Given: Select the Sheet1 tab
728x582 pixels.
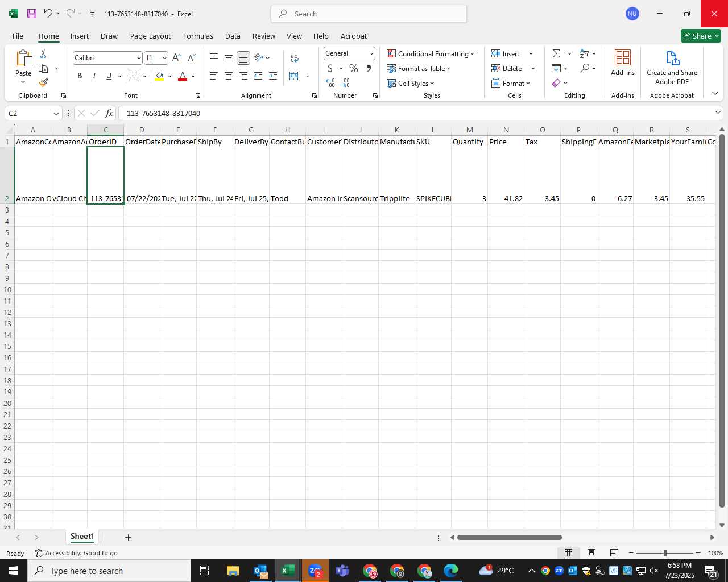Looking at the screenshot, I should pyautogui.click(x=82, y=537).
